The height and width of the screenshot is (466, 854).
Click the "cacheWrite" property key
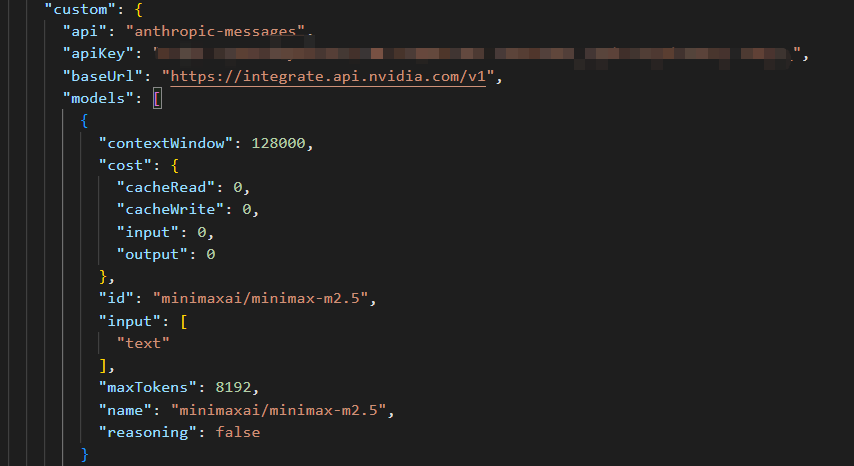pos(170,210)
